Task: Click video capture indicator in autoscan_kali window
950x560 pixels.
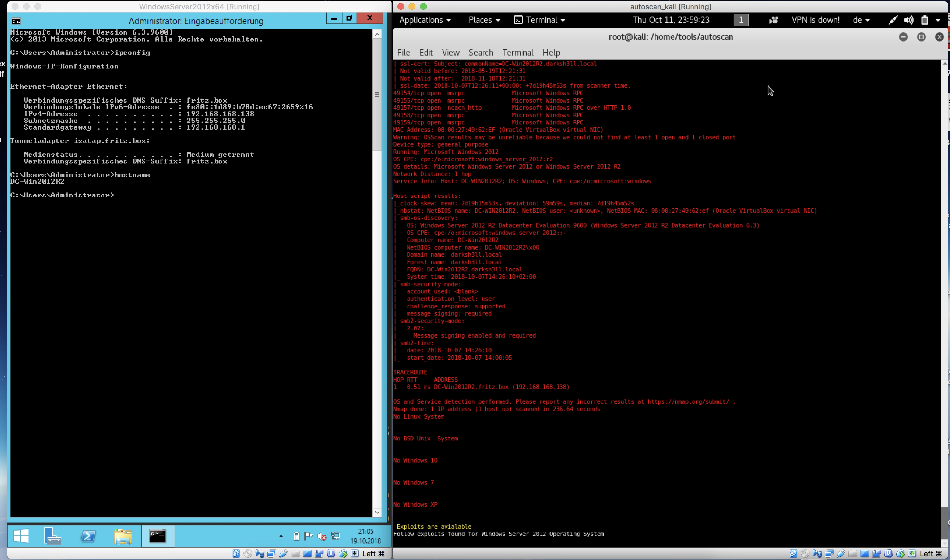Action: coord(876,553)
